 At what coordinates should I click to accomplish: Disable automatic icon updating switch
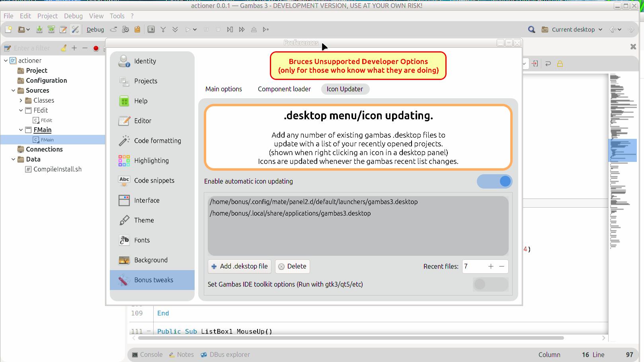(494, 181)
